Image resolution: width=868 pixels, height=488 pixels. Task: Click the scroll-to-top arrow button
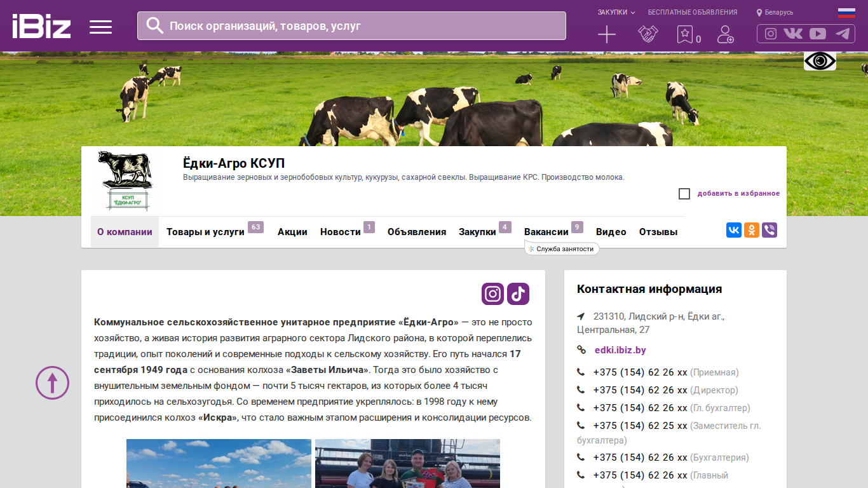click(52, 383)
